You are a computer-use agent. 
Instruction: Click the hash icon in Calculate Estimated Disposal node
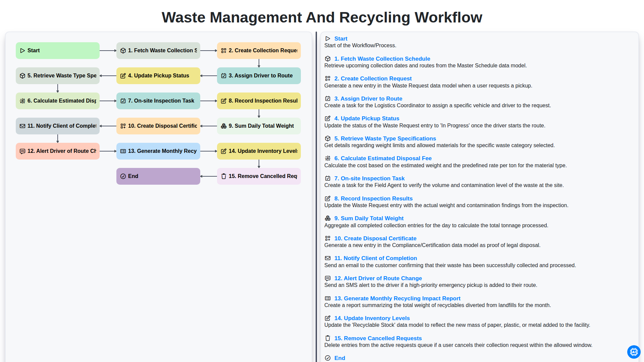(22, 101)
